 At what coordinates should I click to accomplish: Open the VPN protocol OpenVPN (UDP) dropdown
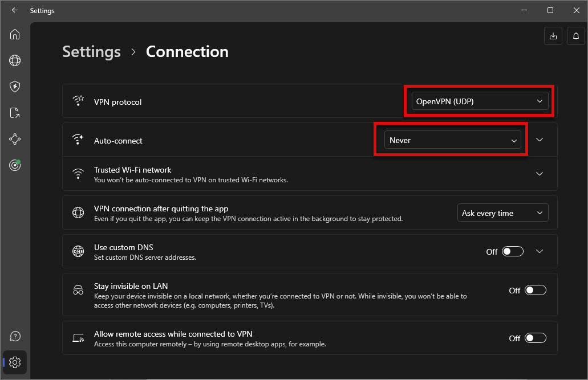[x=480, y=101]
